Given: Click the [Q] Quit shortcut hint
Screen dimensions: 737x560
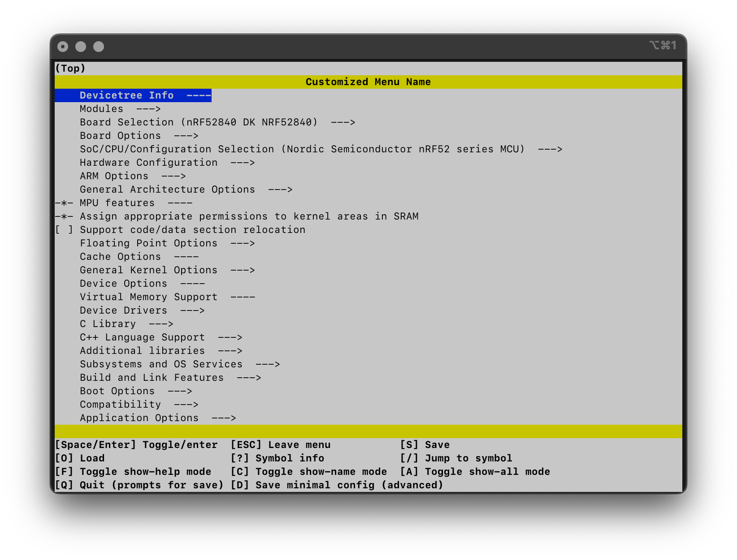Looking at the screenshot, I should click(139, 485).
